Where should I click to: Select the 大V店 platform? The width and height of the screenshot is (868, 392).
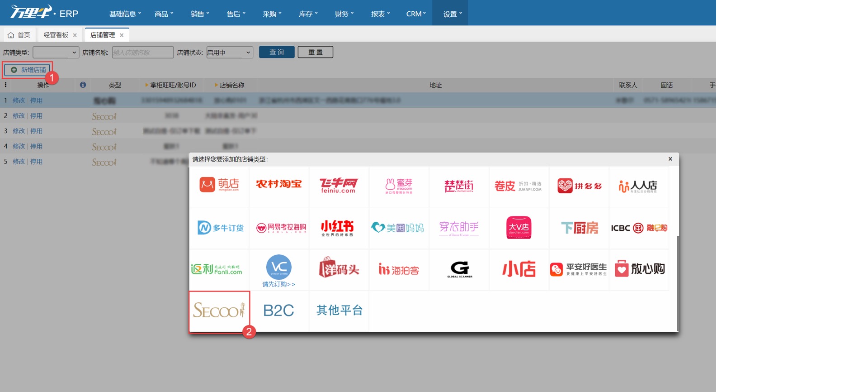[519, 228]
